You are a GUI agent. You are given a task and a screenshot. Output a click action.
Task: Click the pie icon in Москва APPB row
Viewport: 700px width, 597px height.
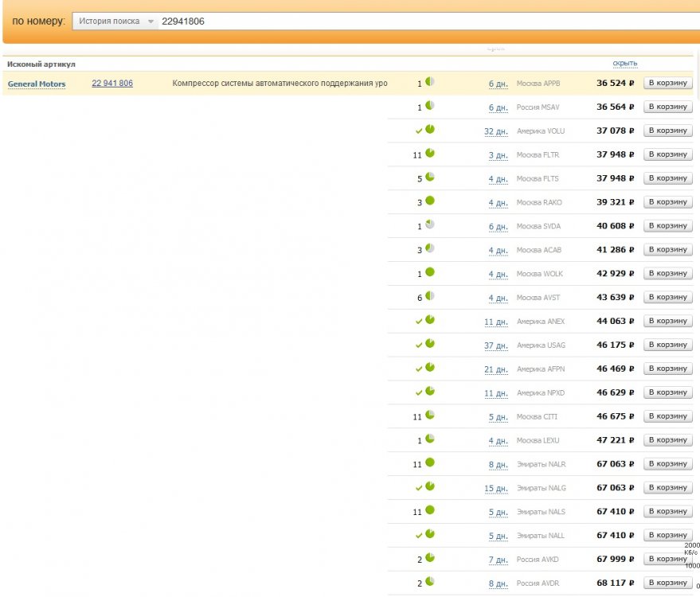(x=430, y=82)
